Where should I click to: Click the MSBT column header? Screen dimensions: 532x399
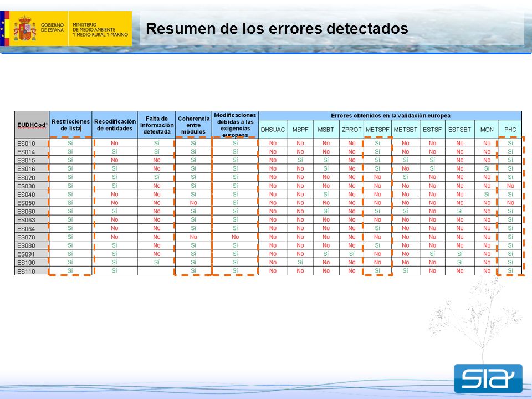point(326,129)
